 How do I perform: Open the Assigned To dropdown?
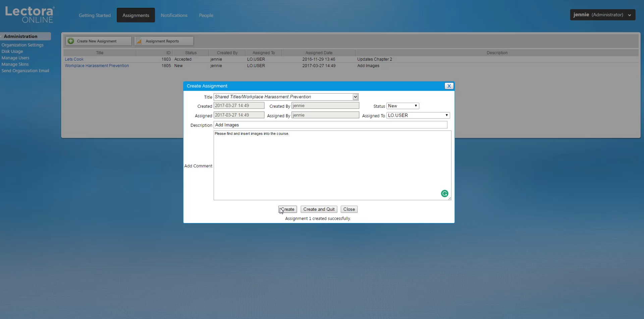[x=418, y=115]
